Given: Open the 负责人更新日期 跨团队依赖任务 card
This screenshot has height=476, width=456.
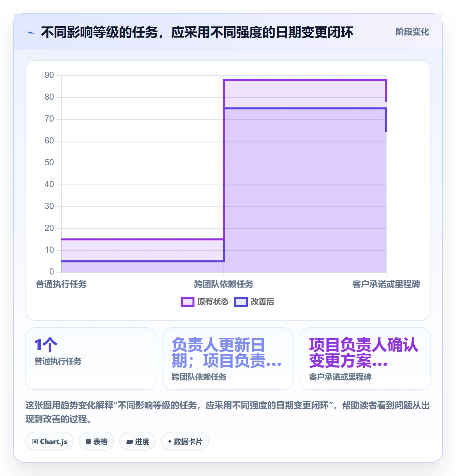Looking at the screenshot, I should [x=228, y=359].
